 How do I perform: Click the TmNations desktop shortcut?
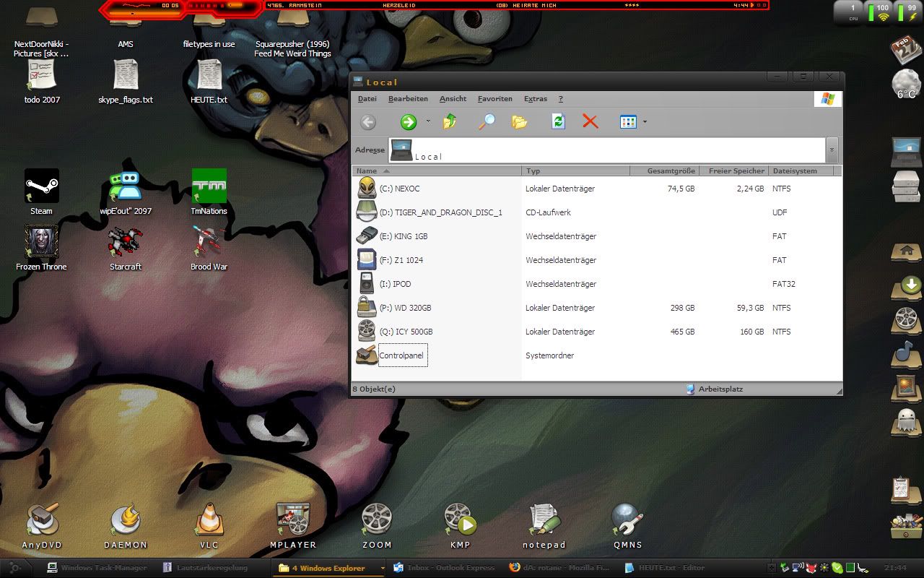point(209,192)
